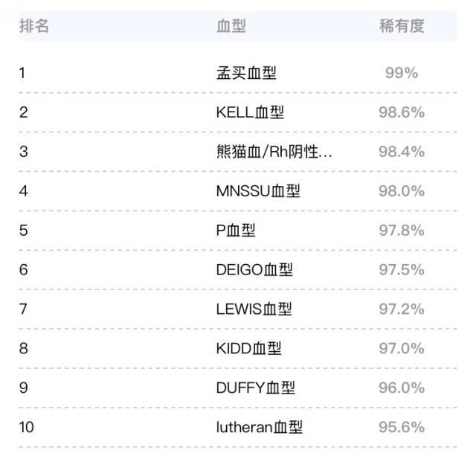476x459 pixels.
Task: Click rank number 10 in 排名 column
Action: [27, 428]
